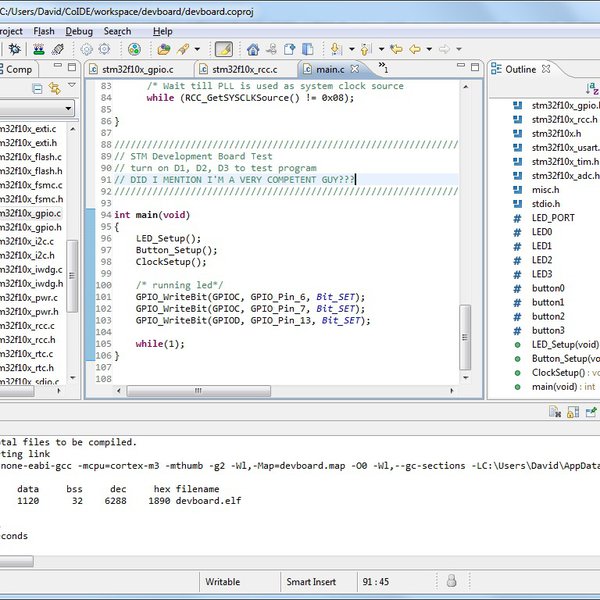Click the home icon in the toolbar
The image size is (600, 600).
tap(253, 49)
